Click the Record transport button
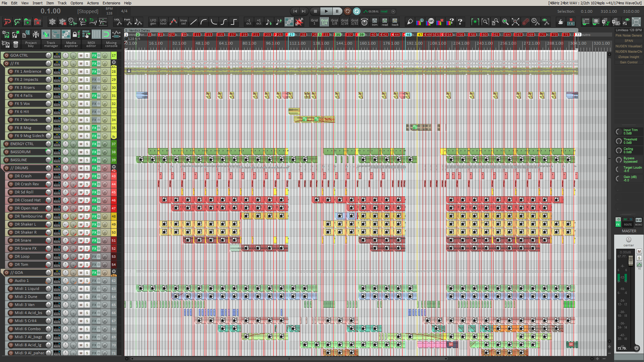Image resolution: width=644 pixels, height=362 pixels. [347, 11]
